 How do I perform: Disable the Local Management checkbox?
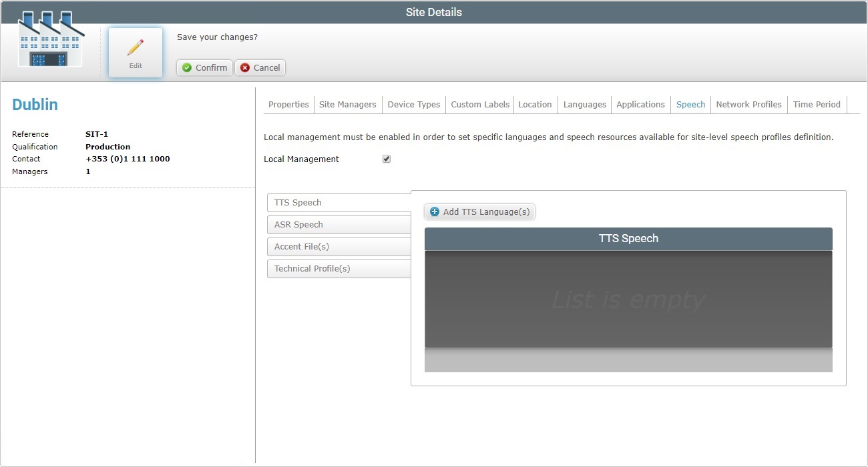386,158
